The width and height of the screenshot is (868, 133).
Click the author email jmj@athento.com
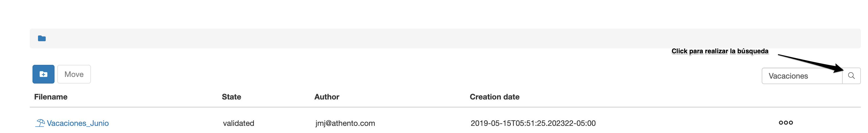point(345,123)
